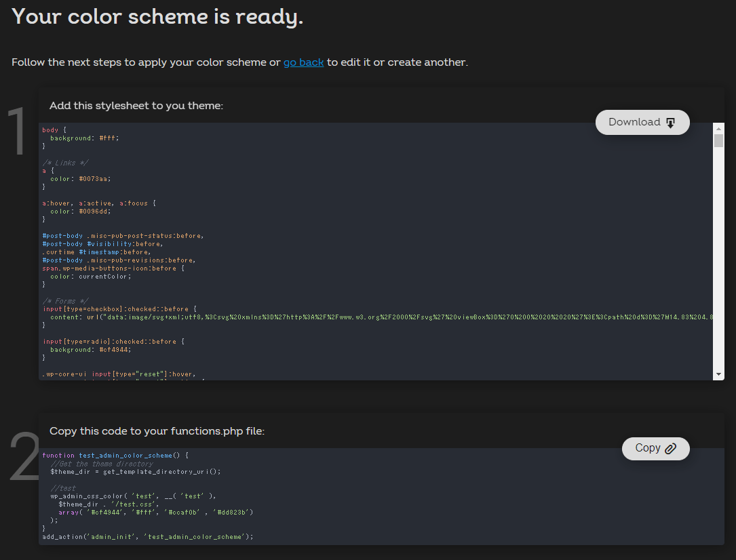Click the scrollbar down arrow of the stylesheet box
The width and height of the screenshot is (736, 560).
718,373
